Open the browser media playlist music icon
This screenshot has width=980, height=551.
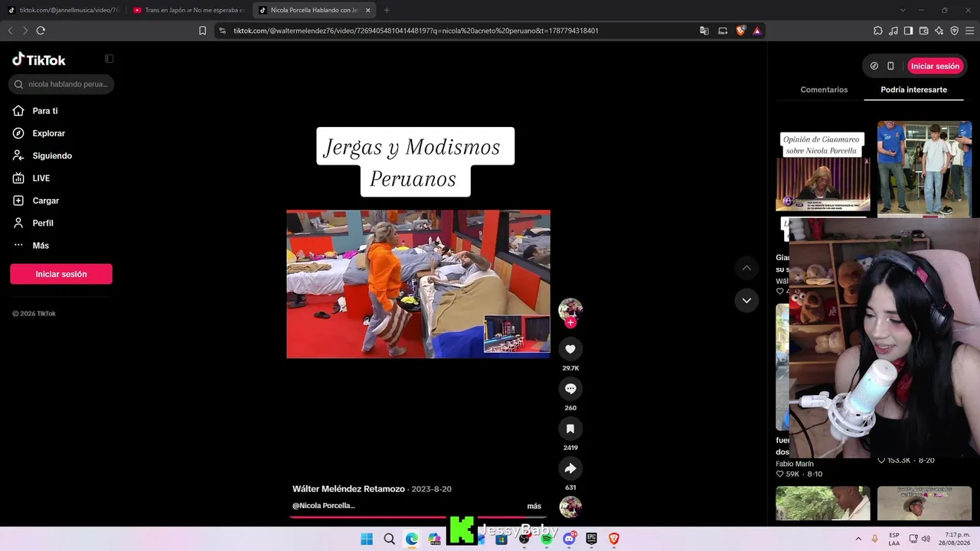[x=893, y=31]
